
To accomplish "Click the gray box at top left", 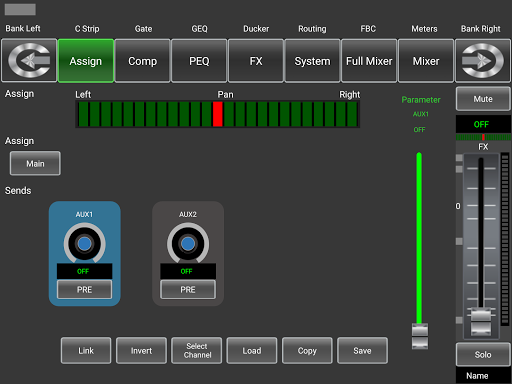I will click(20, 9).
